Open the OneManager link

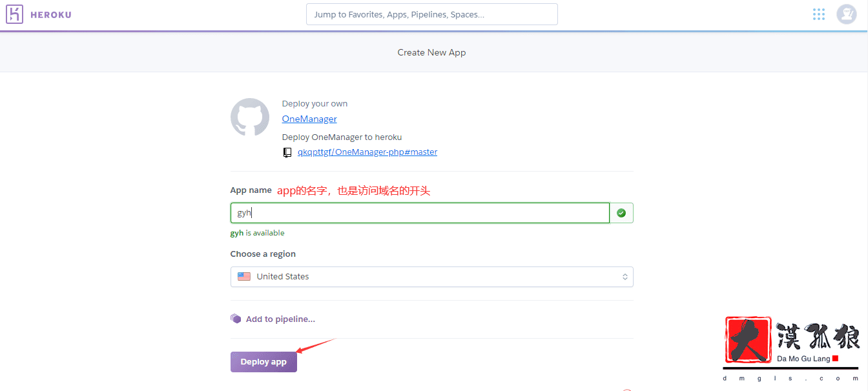pyautogui.click(x=309, y=119)
